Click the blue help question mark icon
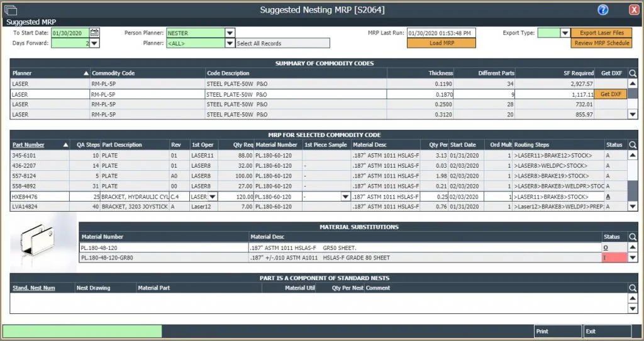This screenshot has height=341, width=644. coord(602,9)
